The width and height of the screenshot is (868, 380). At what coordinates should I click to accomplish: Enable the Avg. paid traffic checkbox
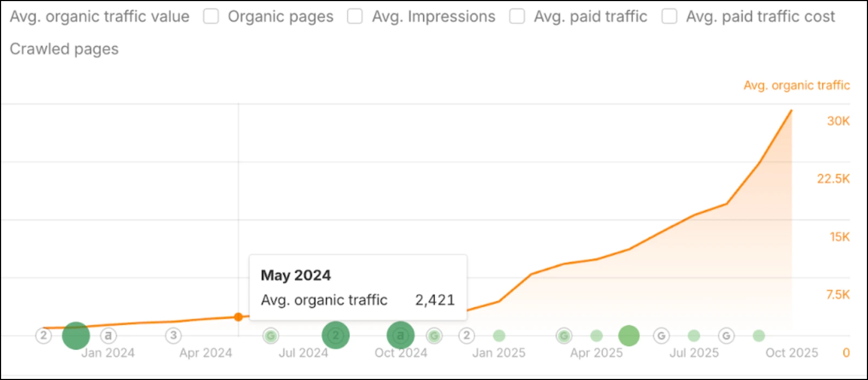pos(516,16)
